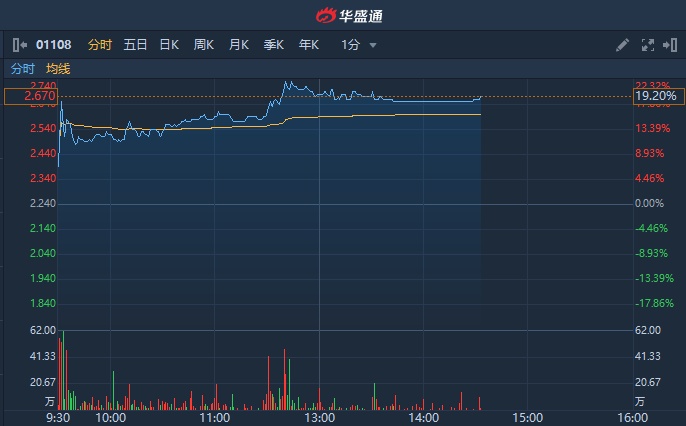Switch to the 五日 tab
The width and height of the screenshot is (686, 426).
click(135, 45)
